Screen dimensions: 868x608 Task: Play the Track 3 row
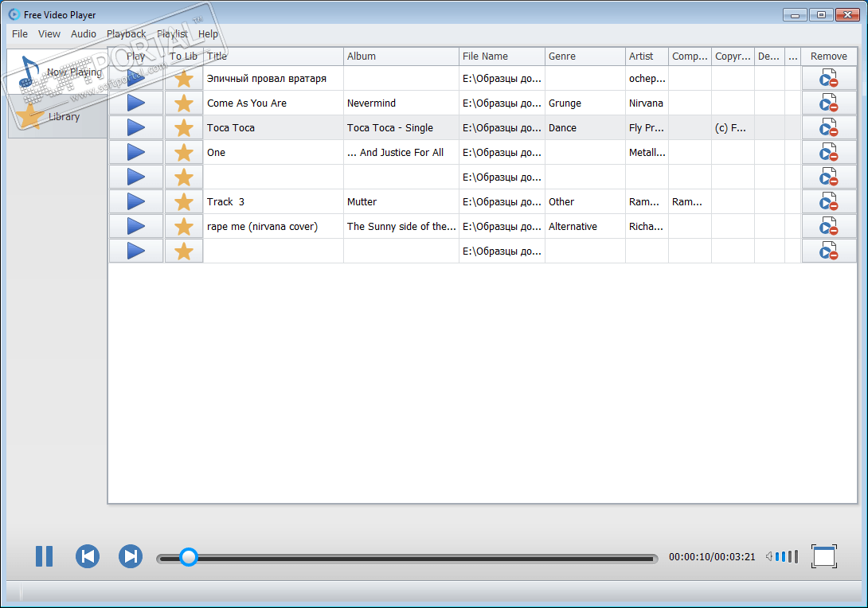[x=136, y=202]
